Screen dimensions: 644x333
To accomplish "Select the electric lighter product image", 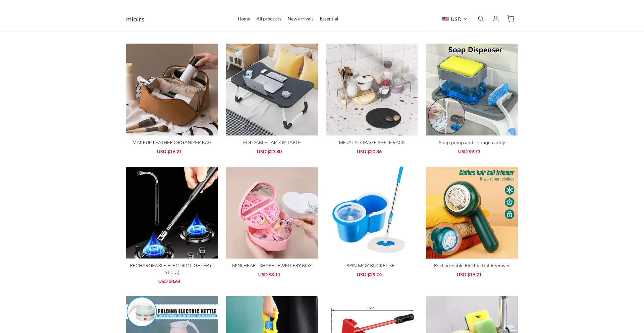I will [x=172, y=213].
